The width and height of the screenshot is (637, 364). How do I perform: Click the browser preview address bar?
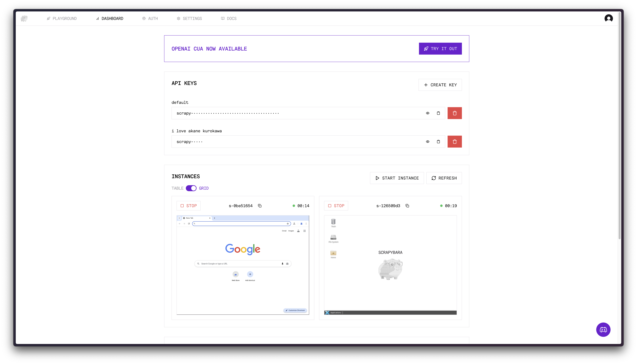(x=241, y=223)
